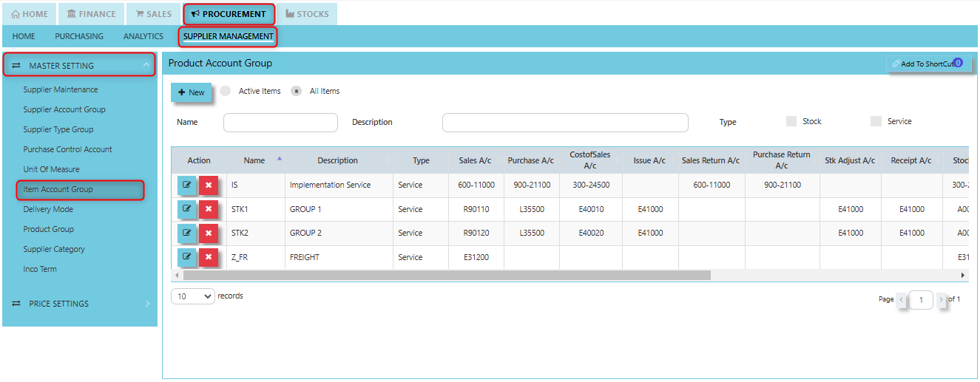Click the Name filter input field
The width and height of the screenshot is (980, 382).
[x=280, y=123]
